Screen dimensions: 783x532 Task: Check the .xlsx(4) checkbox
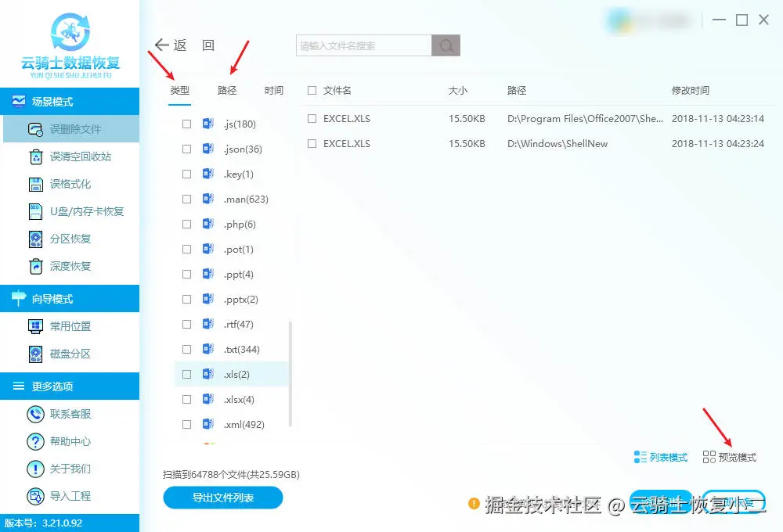(187, 399)
